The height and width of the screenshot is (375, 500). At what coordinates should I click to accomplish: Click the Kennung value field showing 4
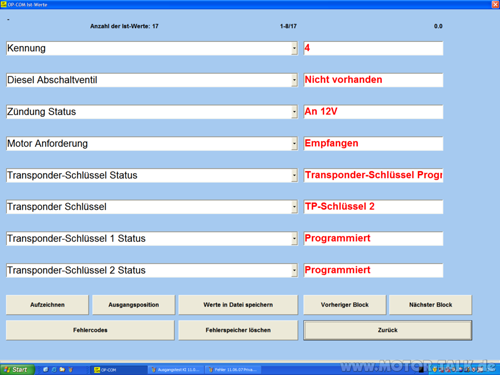373,48
